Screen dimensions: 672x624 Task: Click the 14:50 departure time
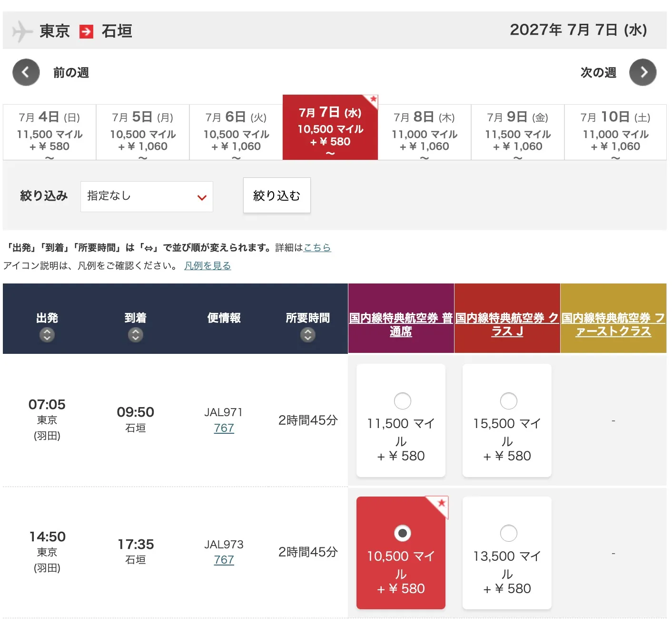click(47, 537)
